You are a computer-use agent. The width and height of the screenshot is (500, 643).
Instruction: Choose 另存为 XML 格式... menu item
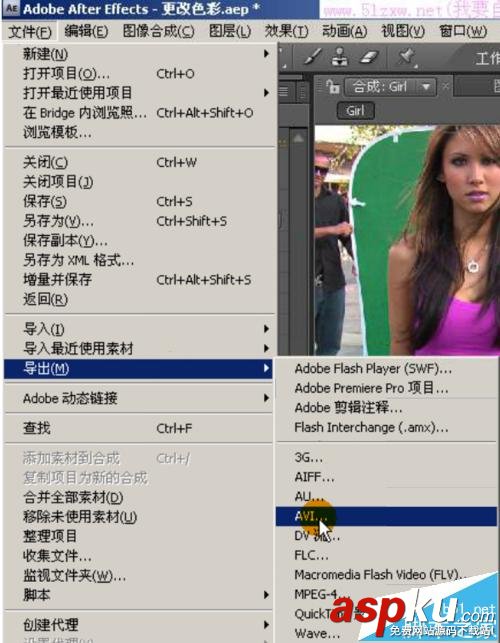[x=138, y=260]
